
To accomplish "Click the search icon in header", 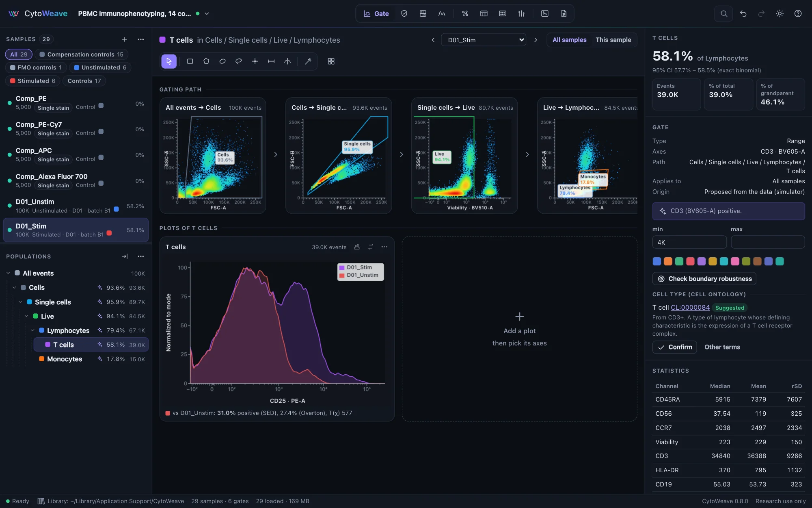I will pyautogui.click(x=724, y=13).
